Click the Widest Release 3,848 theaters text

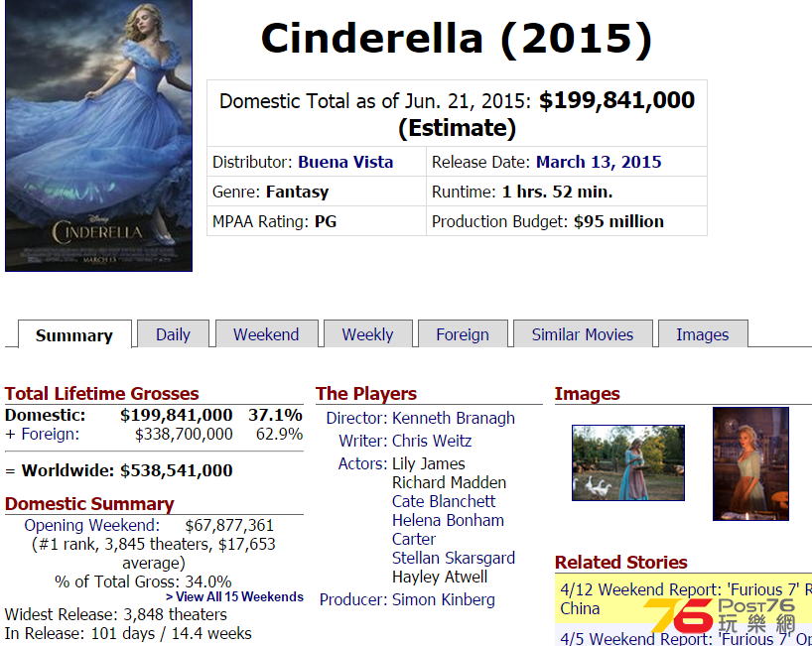(116, 614)
